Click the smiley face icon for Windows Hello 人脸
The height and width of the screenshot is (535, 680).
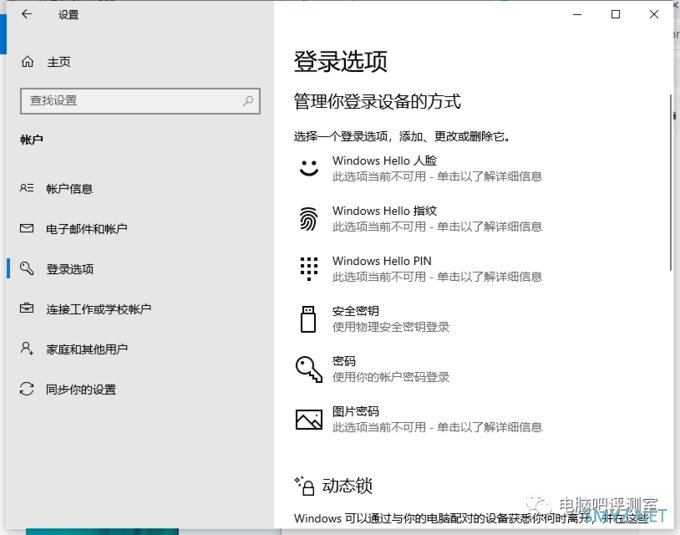pyautogui.click(x=309, y=168)
